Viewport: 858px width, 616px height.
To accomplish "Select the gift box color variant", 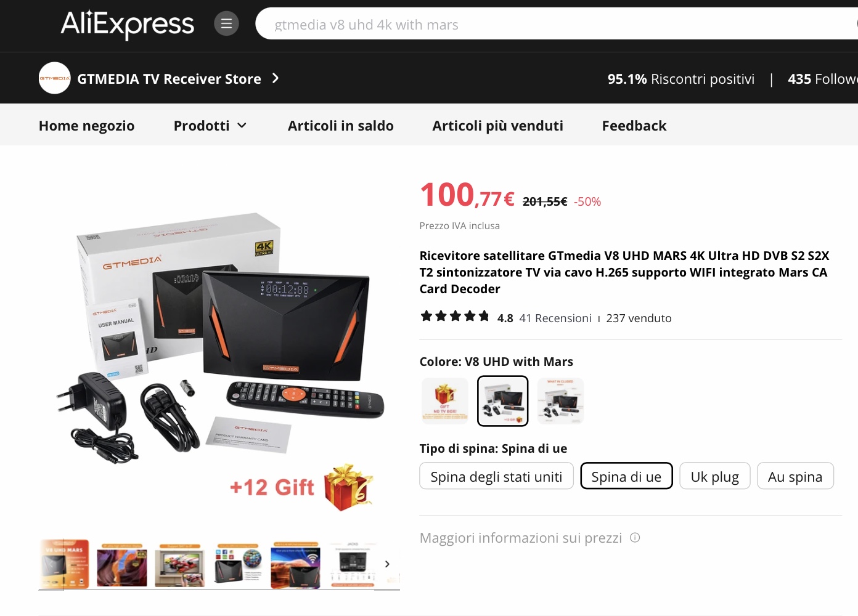I will coord(444,401).
